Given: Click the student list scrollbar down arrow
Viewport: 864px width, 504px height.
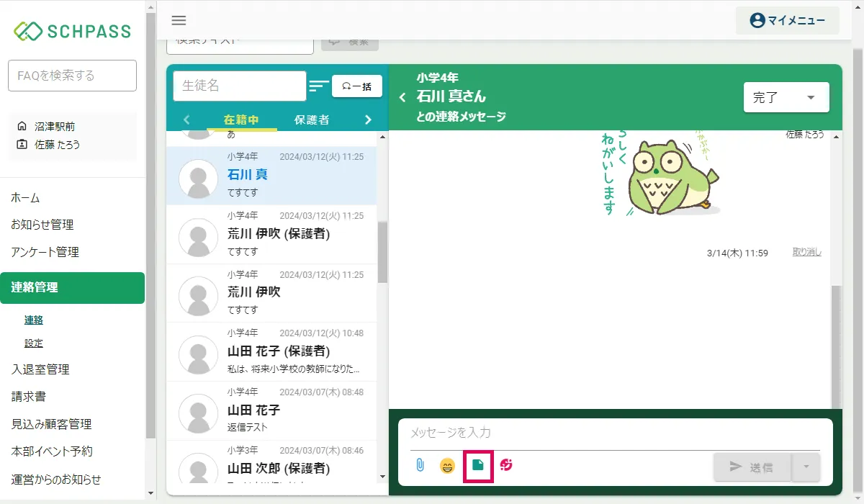Looking at the screenshot, I should pyautogui.click(x=382, y=477).
